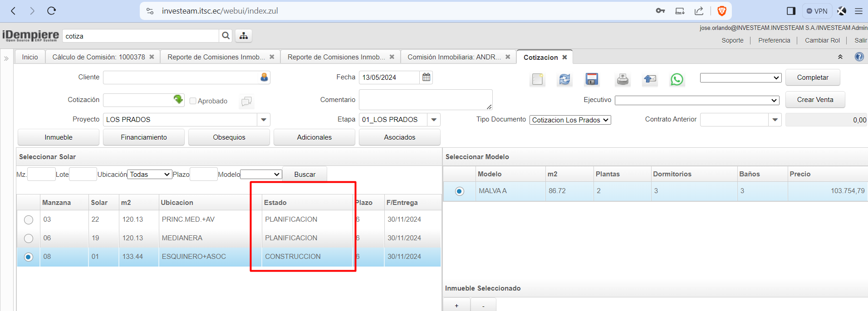Click the Cliente person lookup icon
868x311 pixels.
(x=264, y=78)
